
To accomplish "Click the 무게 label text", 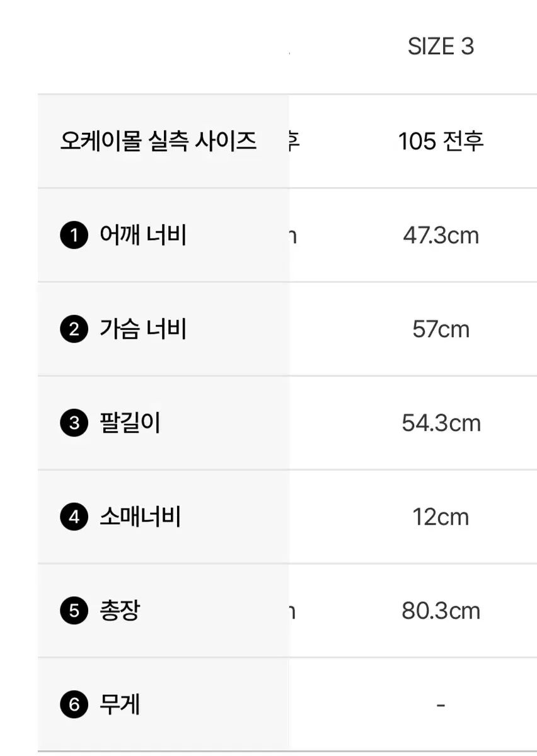I will (120, 704).
